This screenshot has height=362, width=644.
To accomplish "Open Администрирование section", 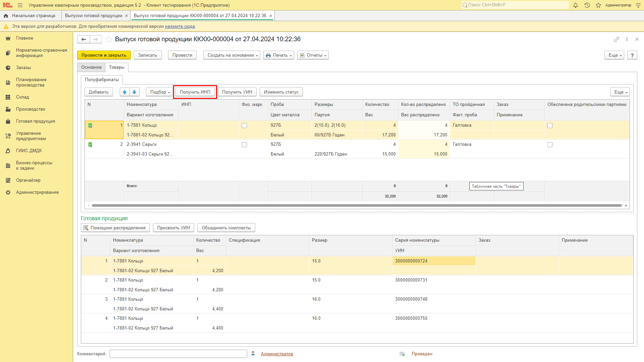I will click(x=37, y=192).
